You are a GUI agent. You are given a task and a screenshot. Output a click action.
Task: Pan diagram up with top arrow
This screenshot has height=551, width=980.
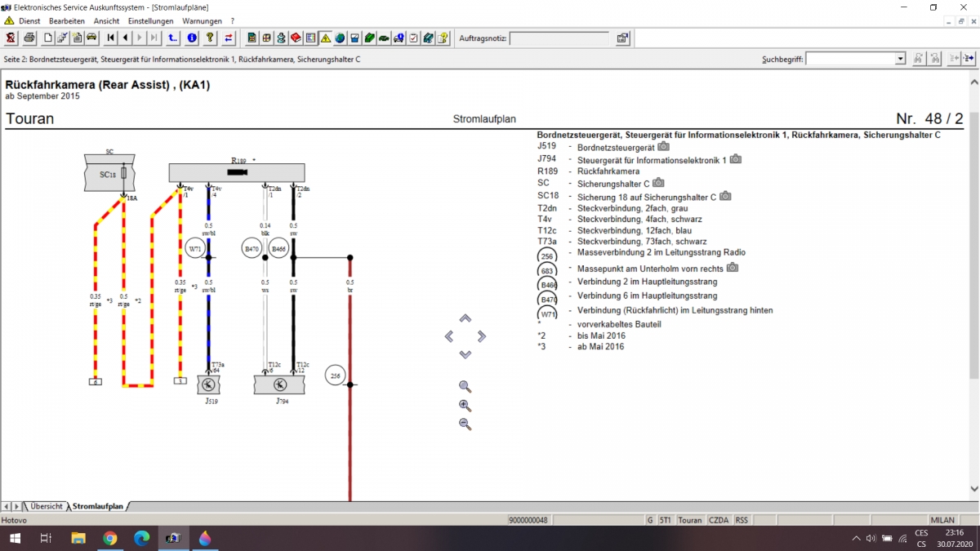465,318
